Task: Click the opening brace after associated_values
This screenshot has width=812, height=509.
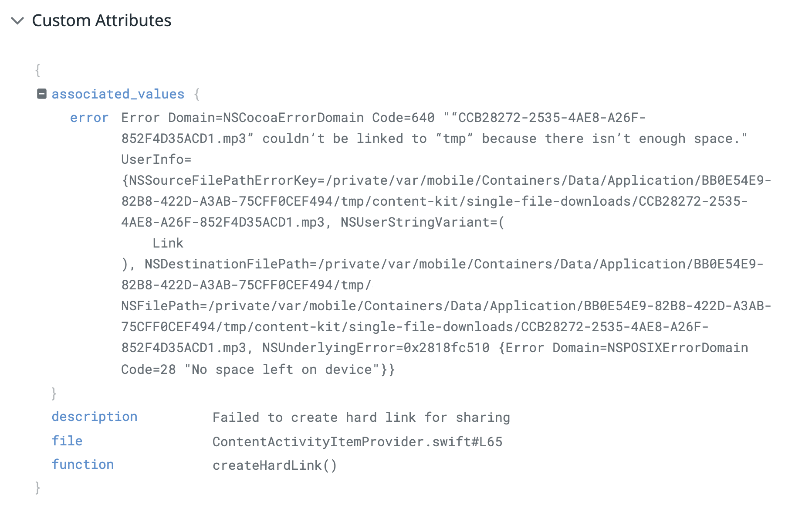Action: coord(197,94)
